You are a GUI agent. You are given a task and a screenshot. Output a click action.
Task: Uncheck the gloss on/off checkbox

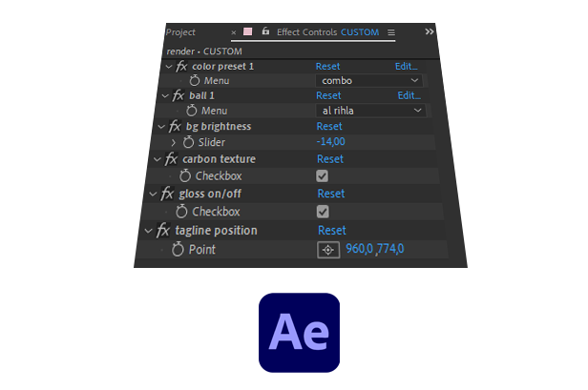tap(323, 212)
